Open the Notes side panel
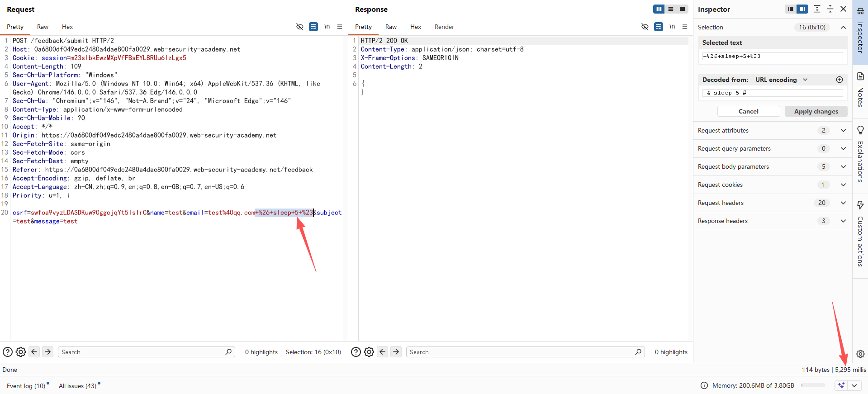Viewport: 868px width, 394px height. coord(860,90)
